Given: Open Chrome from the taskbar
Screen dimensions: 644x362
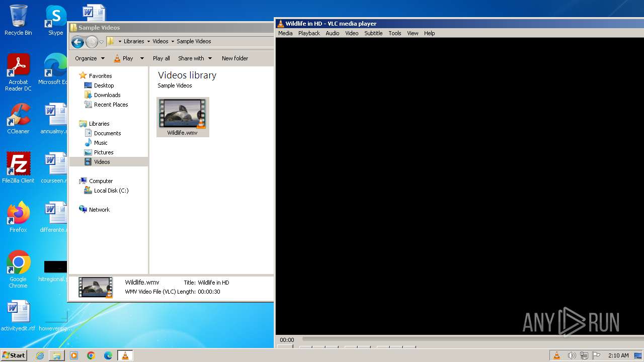Looking at the screenshot, I should 91,355.
